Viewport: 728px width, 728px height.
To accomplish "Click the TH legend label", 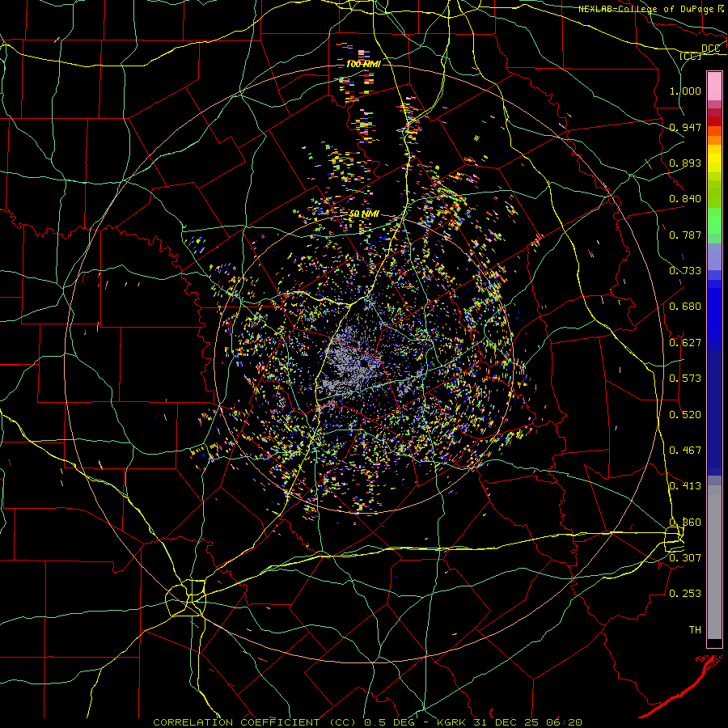I will pyautogui.click(x=695, y=630).
